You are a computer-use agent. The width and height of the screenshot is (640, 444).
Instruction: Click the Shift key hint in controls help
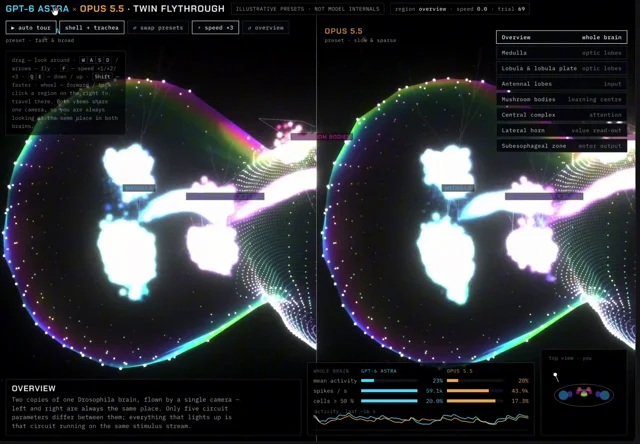point(102,76)
